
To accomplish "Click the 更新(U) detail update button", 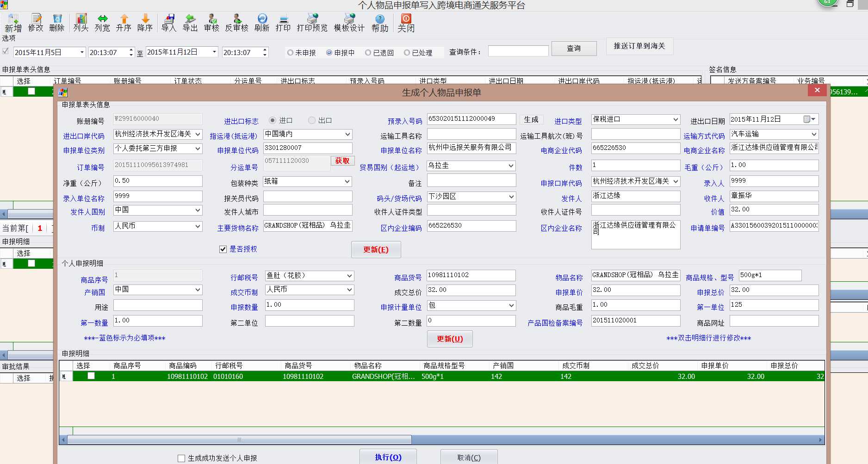I will 450,339.
